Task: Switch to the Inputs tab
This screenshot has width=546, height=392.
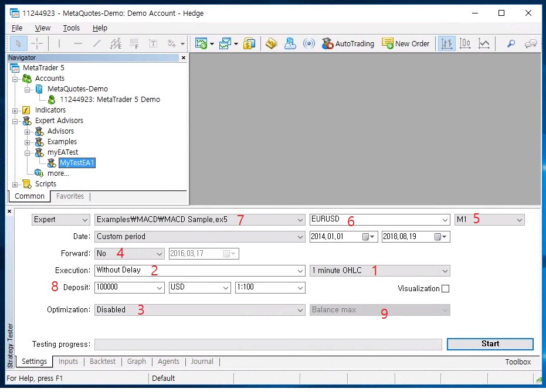Action: (x=68, y=362)
